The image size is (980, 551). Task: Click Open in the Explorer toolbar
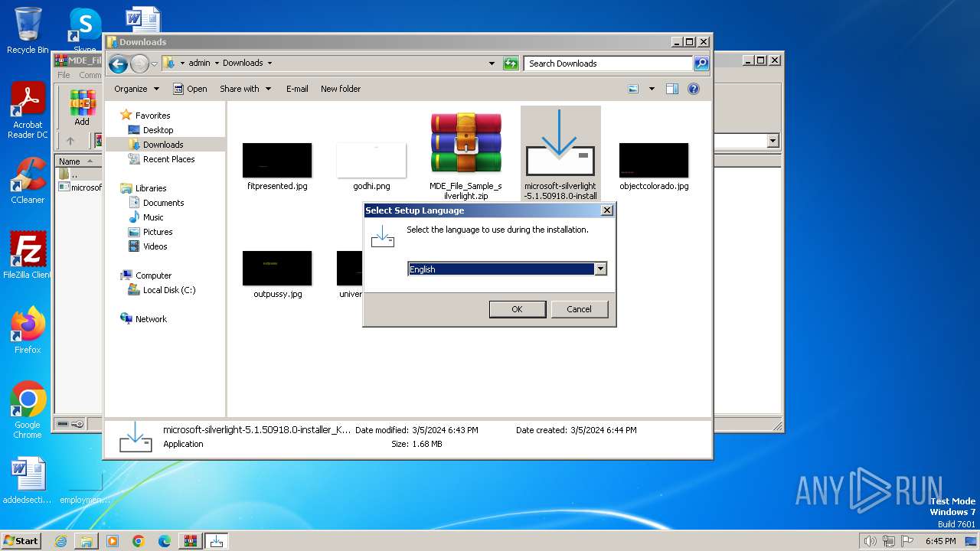click(x=190, y=89)
